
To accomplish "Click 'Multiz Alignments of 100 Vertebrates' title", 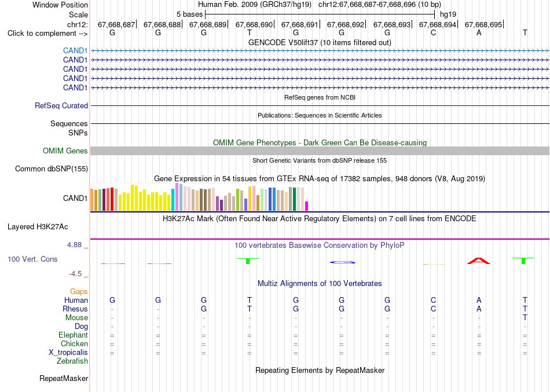I will click(320, 283).
